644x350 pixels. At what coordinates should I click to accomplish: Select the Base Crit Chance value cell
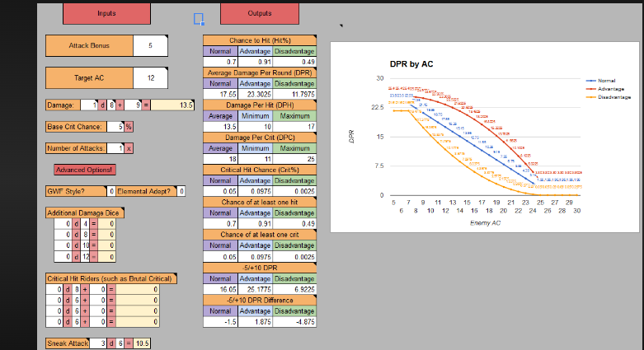coord(120,127)
